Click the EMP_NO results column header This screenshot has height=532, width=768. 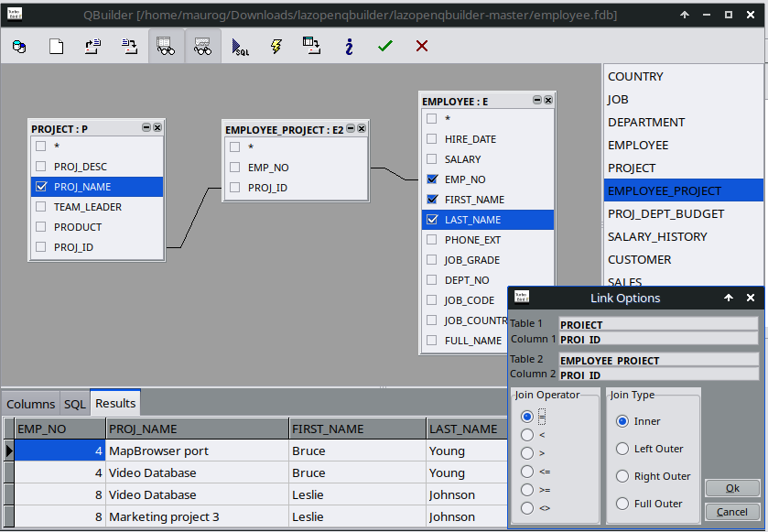coord(59,429)
